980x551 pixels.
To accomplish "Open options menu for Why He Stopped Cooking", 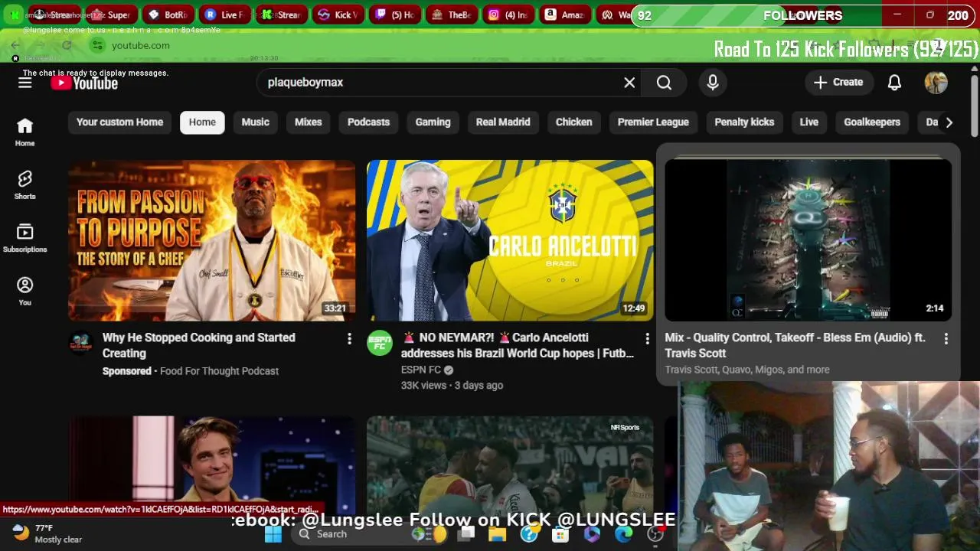I will [x=349, y=338].
